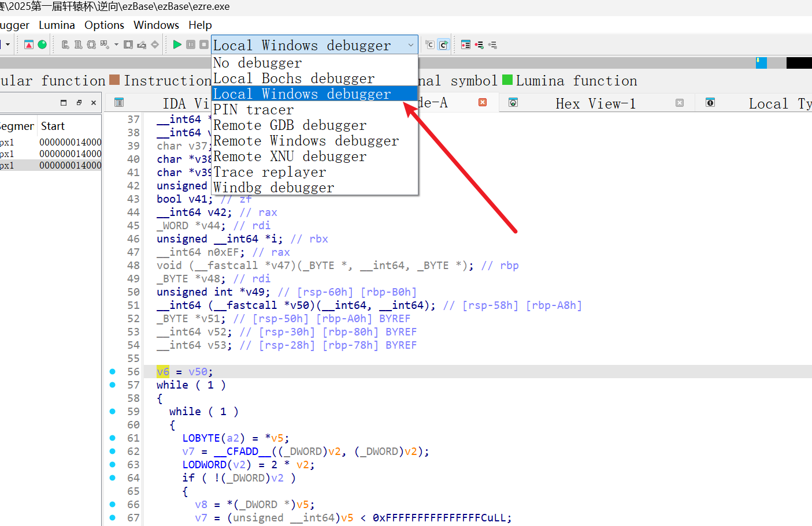Viewport: 812px width, 526px height.
Task: Click the Start column header
Action: pos(70,126)
